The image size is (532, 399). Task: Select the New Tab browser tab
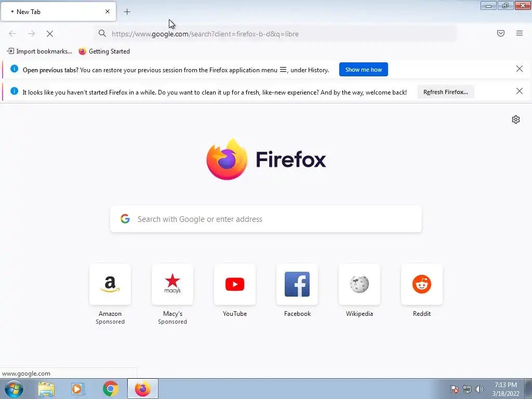click(58, 12)
